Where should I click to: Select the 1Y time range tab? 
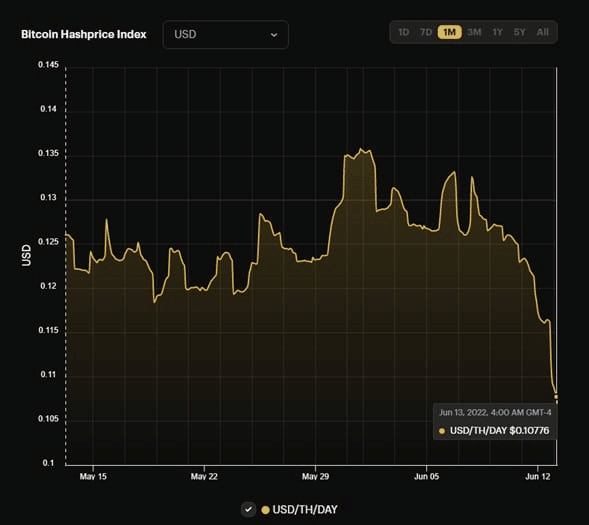pos(497,32)
